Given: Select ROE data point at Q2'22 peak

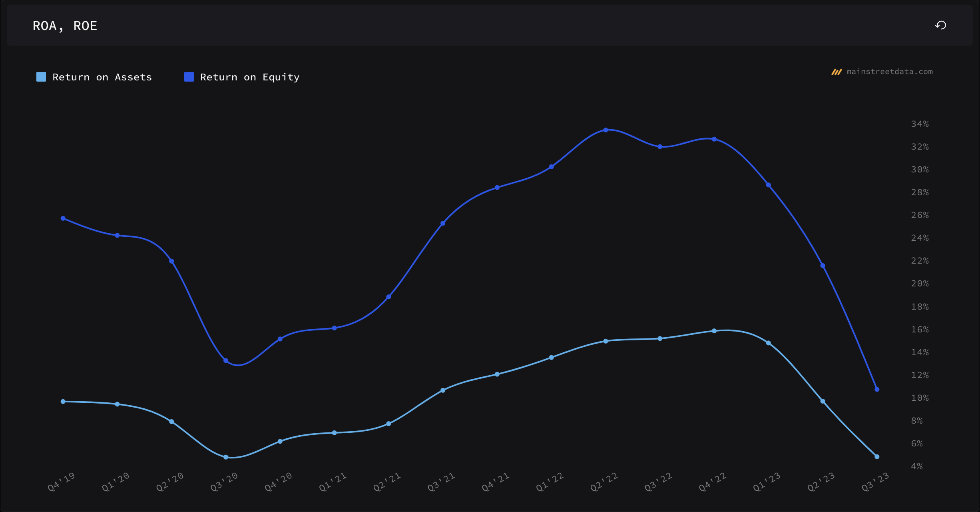Looking at the screenshot, I should coord(606,130).
